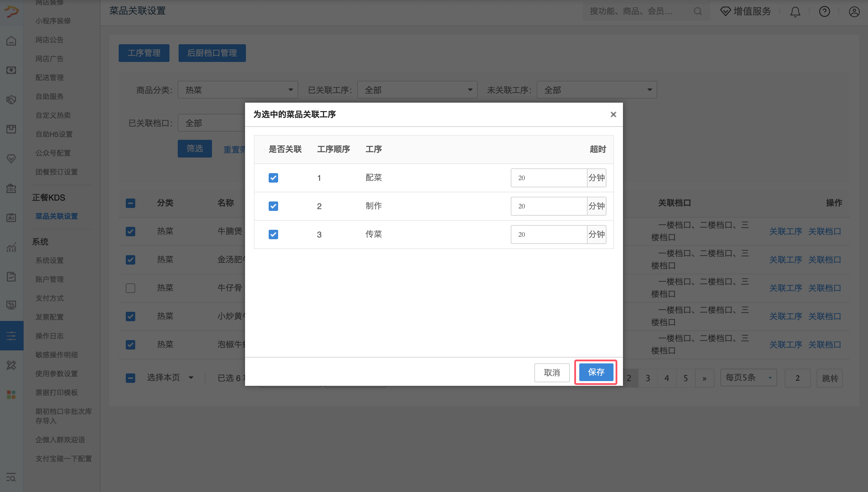Image resolution: width=868 pixels, height=492 pixels.
Task: Open the ID card icon in left rail
Action: tap(11, 218)
